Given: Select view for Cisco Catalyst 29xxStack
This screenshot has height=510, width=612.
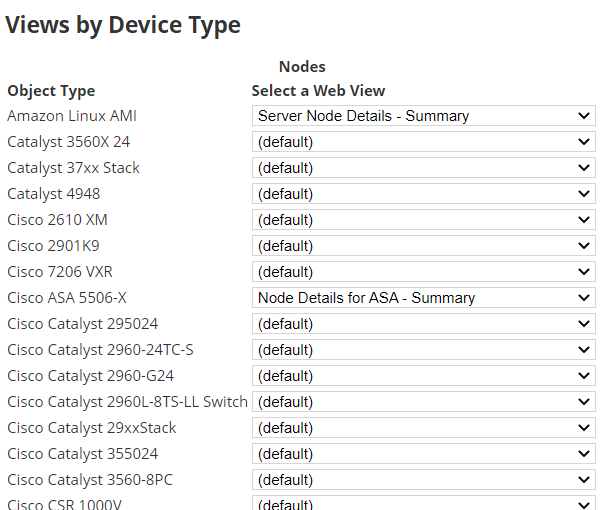Looking at the screenshot, I should tap(423, 428).
